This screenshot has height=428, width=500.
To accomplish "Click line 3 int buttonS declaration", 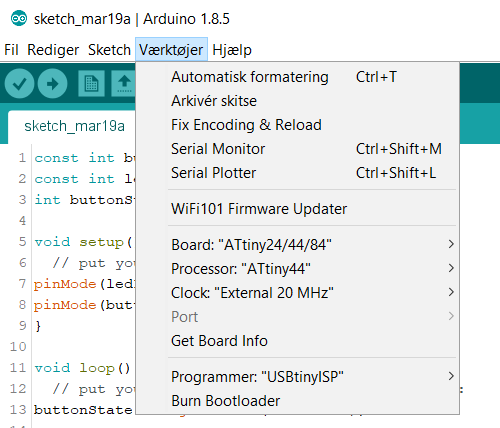I will (84, 200).
